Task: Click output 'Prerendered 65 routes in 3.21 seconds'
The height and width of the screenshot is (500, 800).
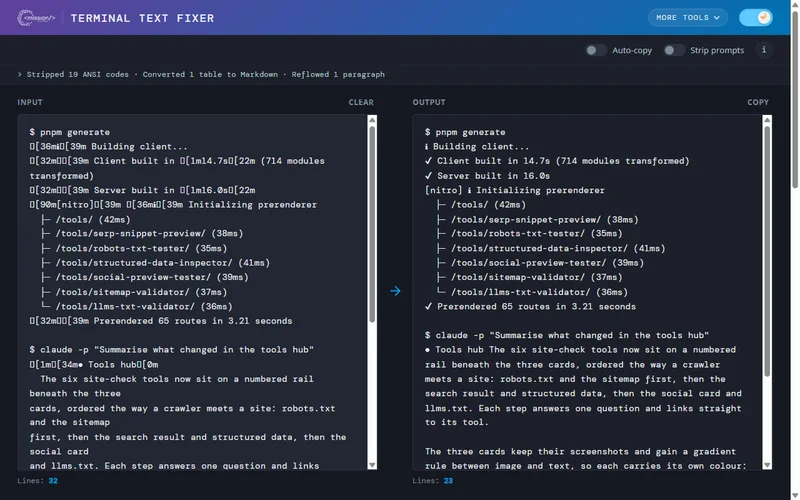Action: coord(530,307)
